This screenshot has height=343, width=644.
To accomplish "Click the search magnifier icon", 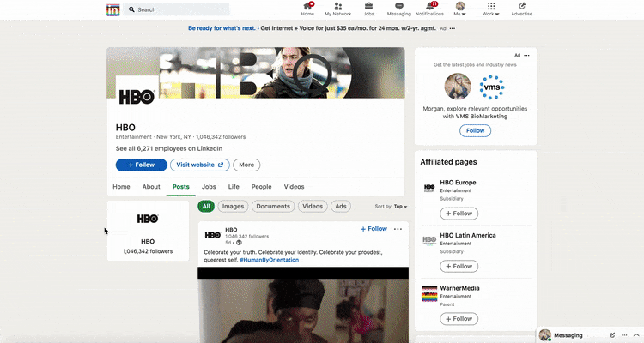I will [131, 9].
